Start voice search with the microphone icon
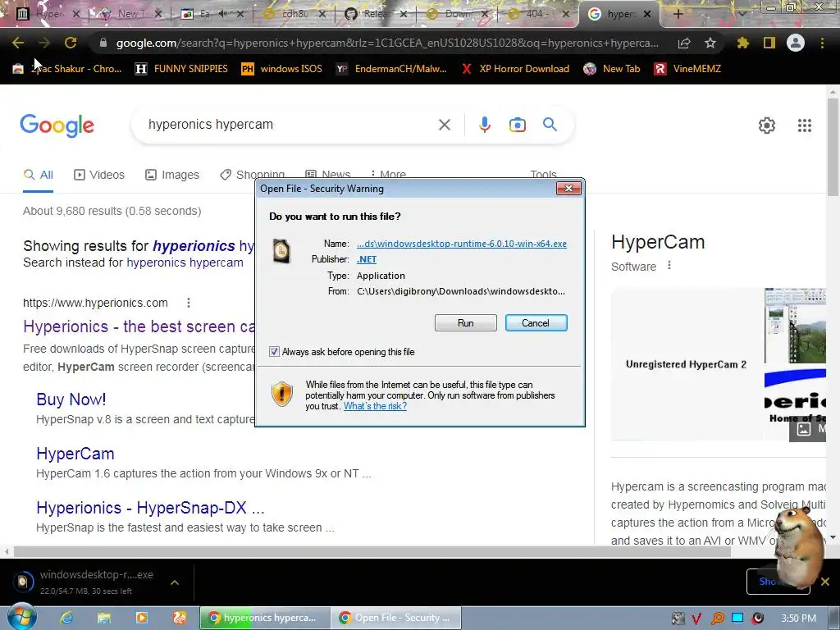This screenshot has height=630, width=840. [x=484, y=125]
